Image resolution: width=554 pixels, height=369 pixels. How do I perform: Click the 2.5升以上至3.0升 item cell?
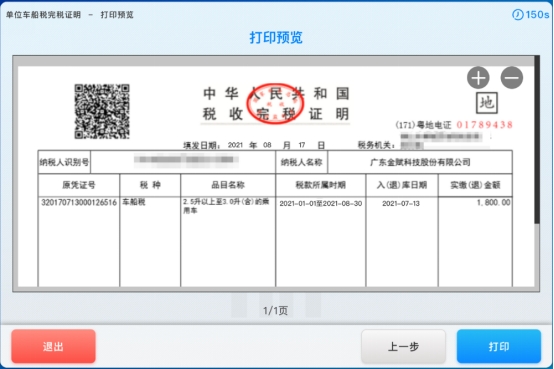click(x=226, y=206)
